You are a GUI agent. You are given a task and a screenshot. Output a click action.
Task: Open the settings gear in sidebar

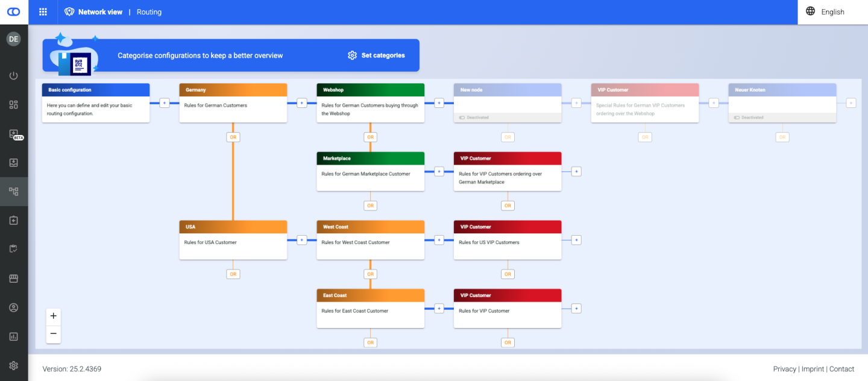14,365
